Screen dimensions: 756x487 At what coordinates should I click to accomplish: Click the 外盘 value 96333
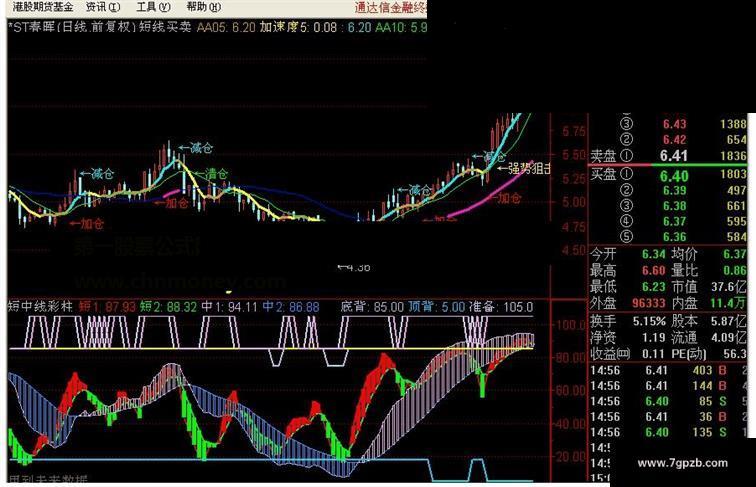648,303
